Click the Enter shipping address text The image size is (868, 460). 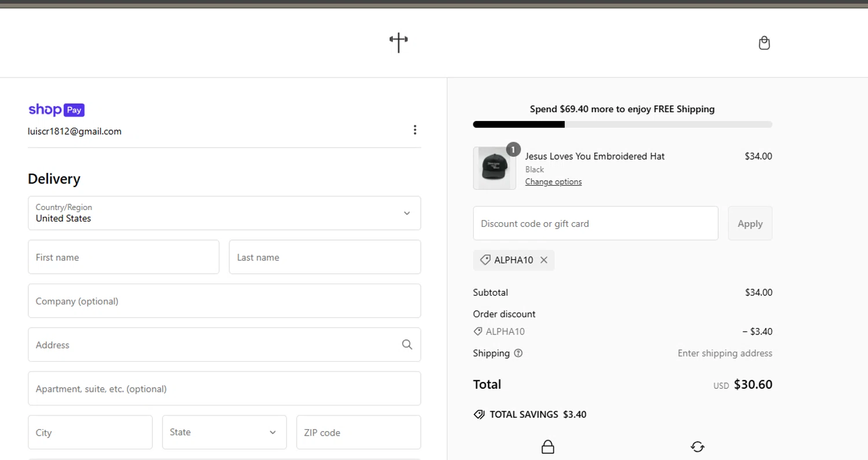[725, 353]
